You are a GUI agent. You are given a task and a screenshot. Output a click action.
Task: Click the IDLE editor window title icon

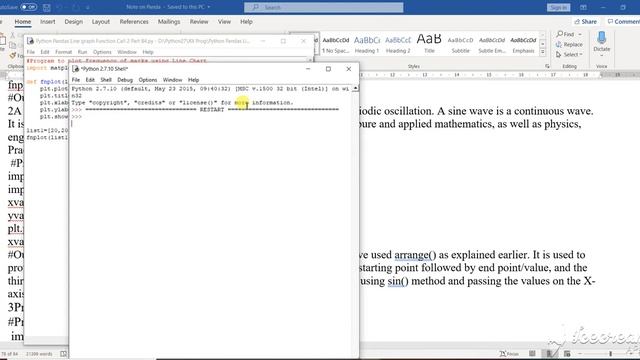point(30,41)
